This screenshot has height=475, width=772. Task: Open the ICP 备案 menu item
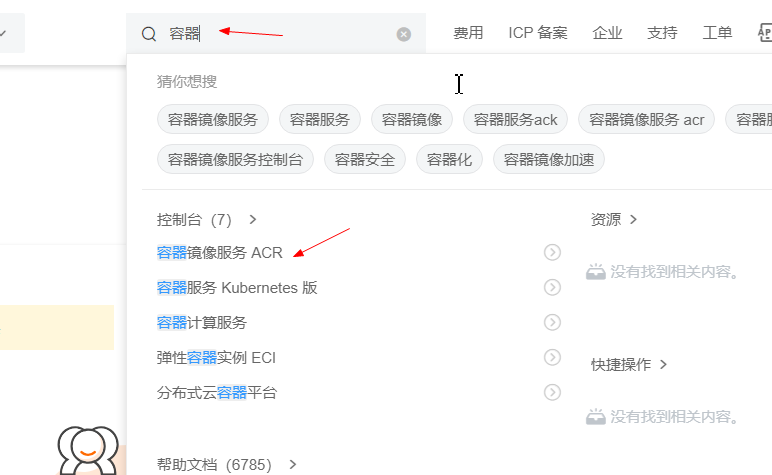tap(538, 33)
